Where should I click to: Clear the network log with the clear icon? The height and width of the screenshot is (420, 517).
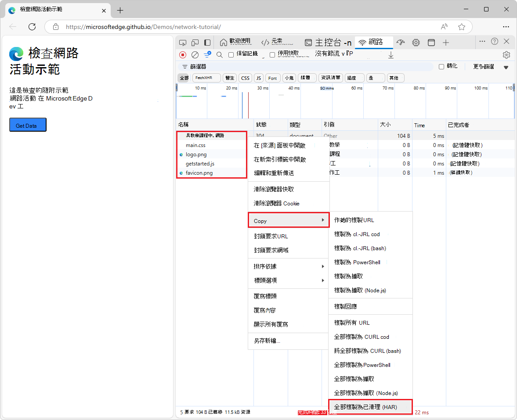(195, 54)
